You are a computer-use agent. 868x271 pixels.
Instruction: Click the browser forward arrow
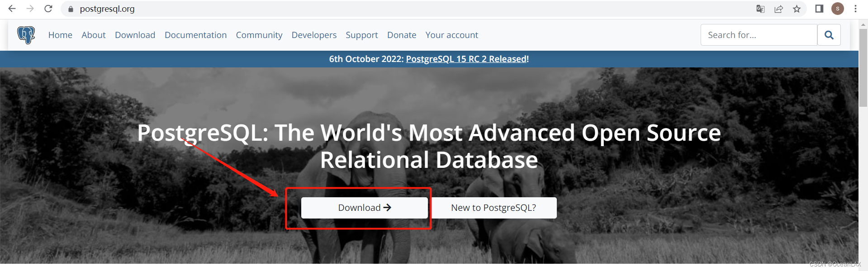pyautogui.click(x=30, y=9)
